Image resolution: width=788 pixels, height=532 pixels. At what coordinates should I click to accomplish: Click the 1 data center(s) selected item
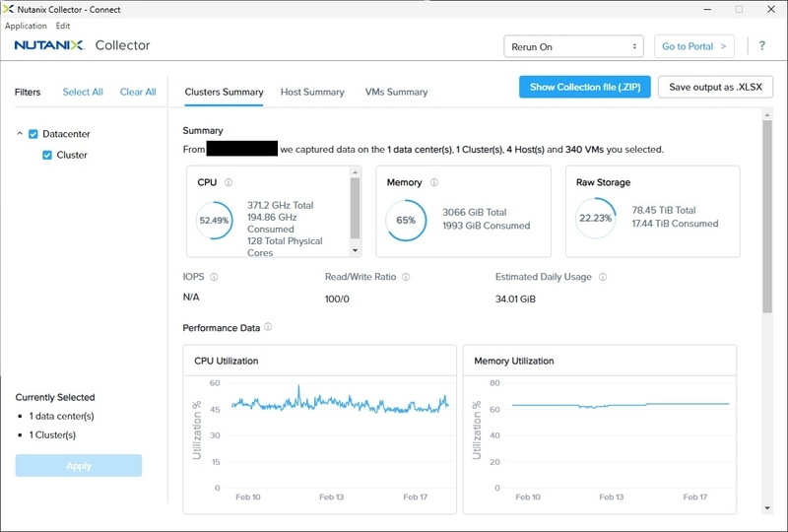point(61,416)
